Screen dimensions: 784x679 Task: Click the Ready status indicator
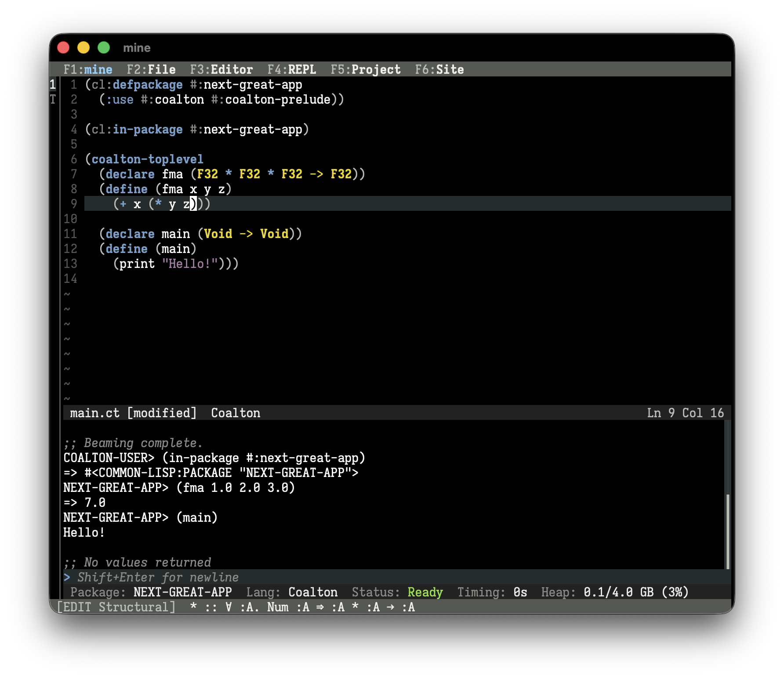[x=425, y=592]
